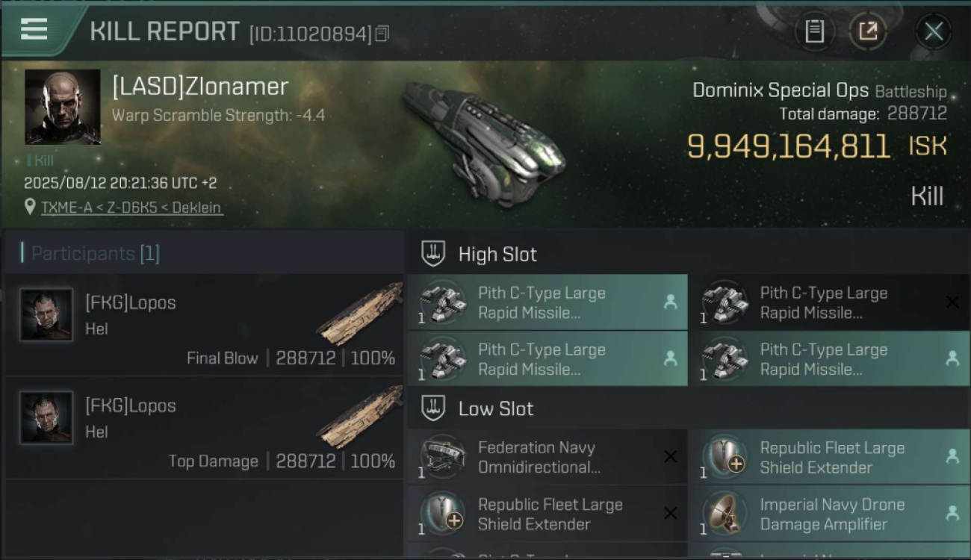This screenshot has width=971, height=560.
Task: Select the Lopos Top Damage entry
Action: coord(204,428)
